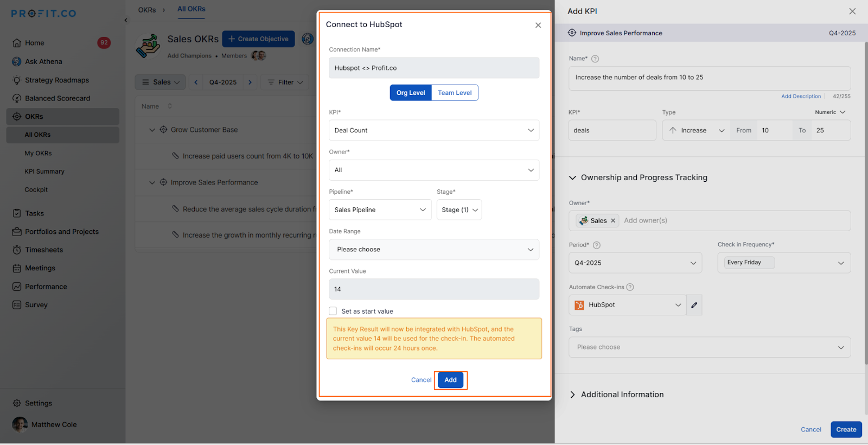Click the Name field help icon
Viewport: 868px width, 445px height.
coord(595,59)
